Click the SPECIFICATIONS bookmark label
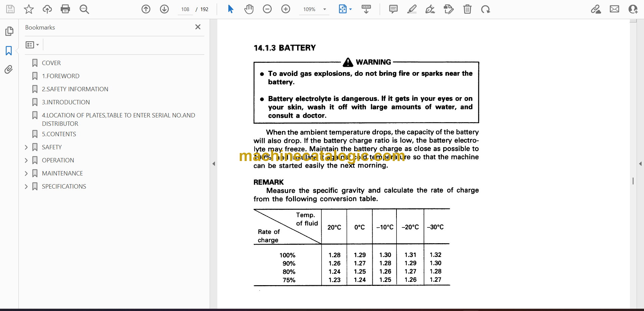The width and height of the screenshot is (644, 311). click(x=64, y=187)
